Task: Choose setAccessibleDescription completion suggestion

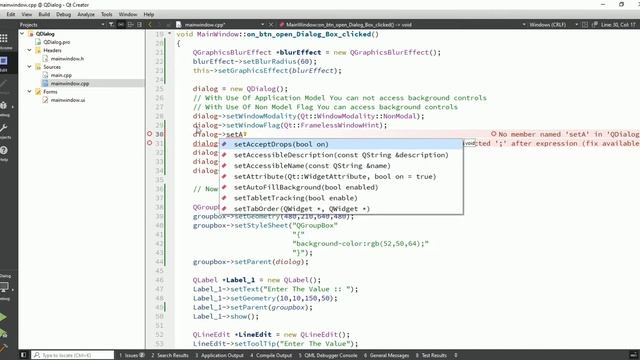Action: click(341, 155)
